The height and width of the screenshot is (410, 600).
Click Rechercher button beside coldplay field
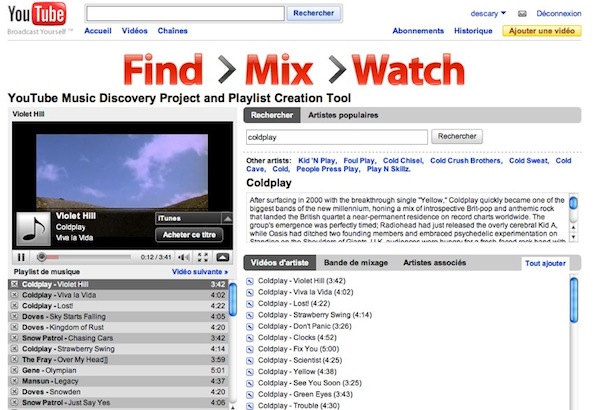(x=457, y=136)
